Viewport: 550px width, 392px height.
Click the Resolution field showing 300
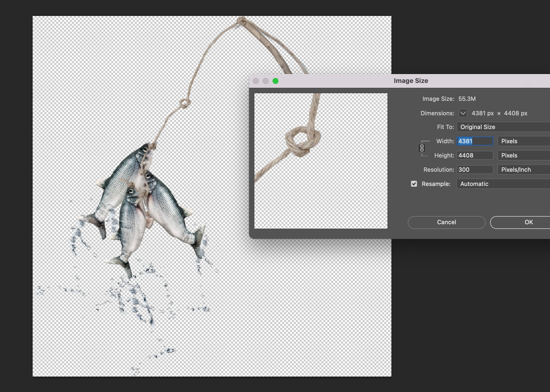point(475,170)
